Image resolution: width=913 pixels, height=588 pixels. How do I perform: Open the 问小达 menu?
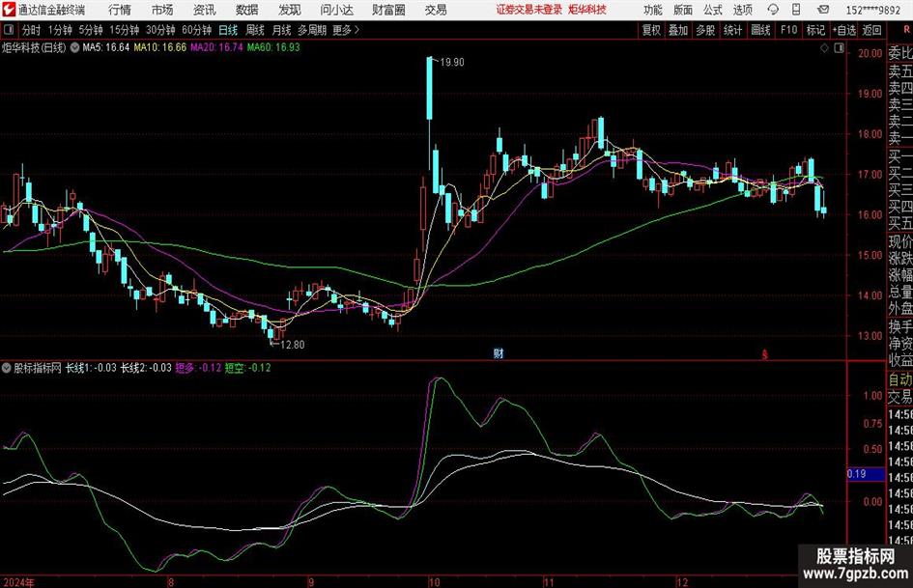(336, 10)
